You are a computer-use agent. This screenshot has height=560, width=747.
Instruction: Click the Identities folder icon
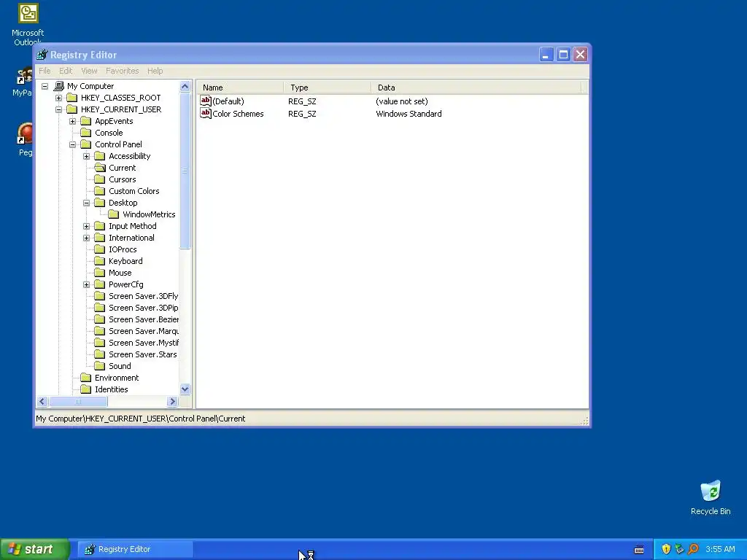click(86, 389)
